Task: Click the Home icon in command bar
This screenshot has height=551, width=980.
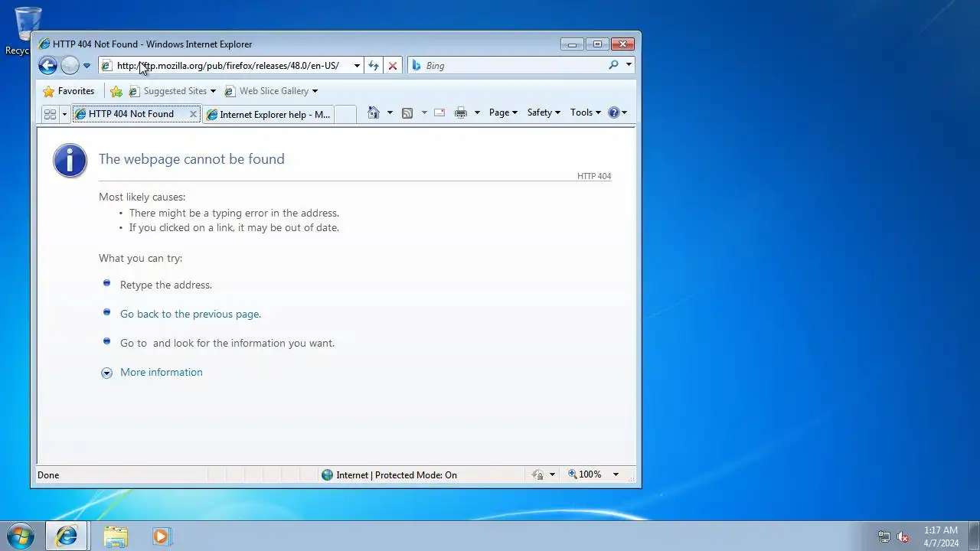Action: click(x=374, y=112)
